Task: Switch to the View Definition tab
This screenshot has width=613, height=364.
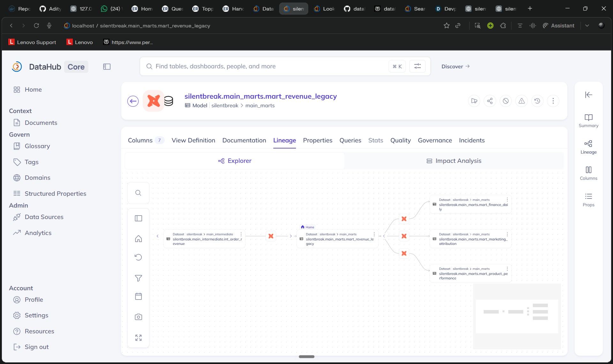Action: coord(193,140)
